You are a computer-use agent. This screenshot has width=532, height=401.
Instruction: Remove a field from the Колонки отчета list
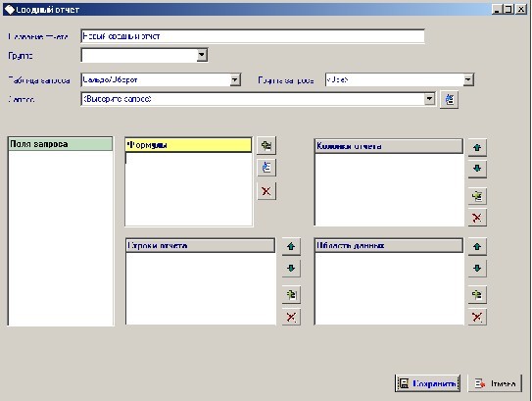(x=477, y=218)
